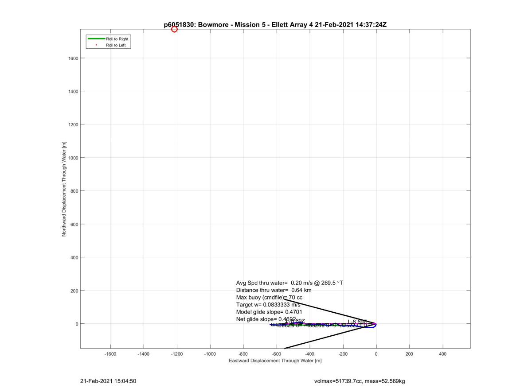Click the 'volmax=51739.7cc, mass=52.569kg' footer text
Image resolution: width=532 pixels, height=392 pixels.
point(360,381)
